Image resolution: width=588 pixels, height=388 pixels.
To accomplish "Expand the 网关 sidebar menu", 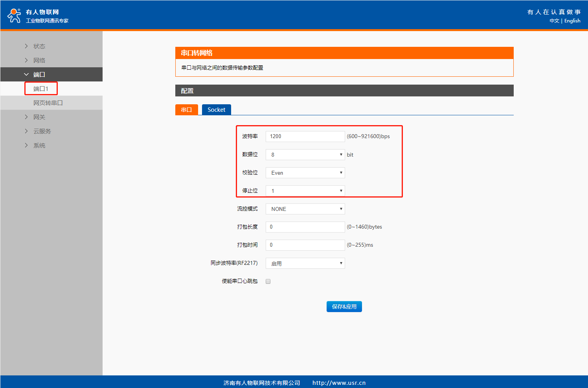I will [39, 117].
